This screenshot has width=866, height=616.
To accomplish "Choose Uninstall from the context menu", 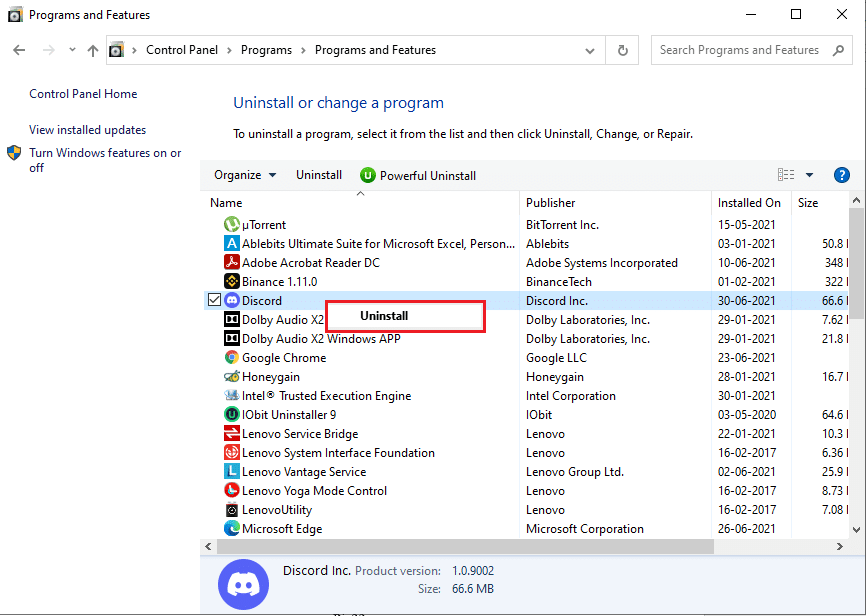I will click(x=384, y=316).
